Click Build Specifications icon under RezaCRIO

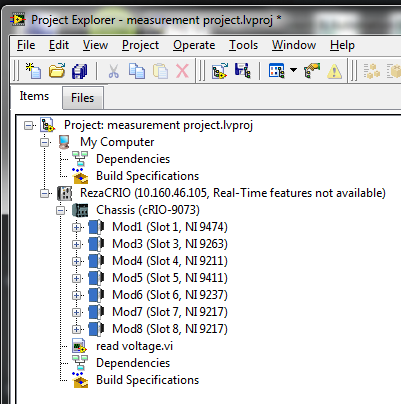80,380
